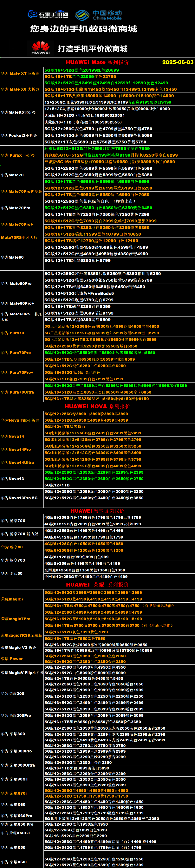Click the Nova14Ultra 黑色4099 price row
195x868 pixels.
119,466
